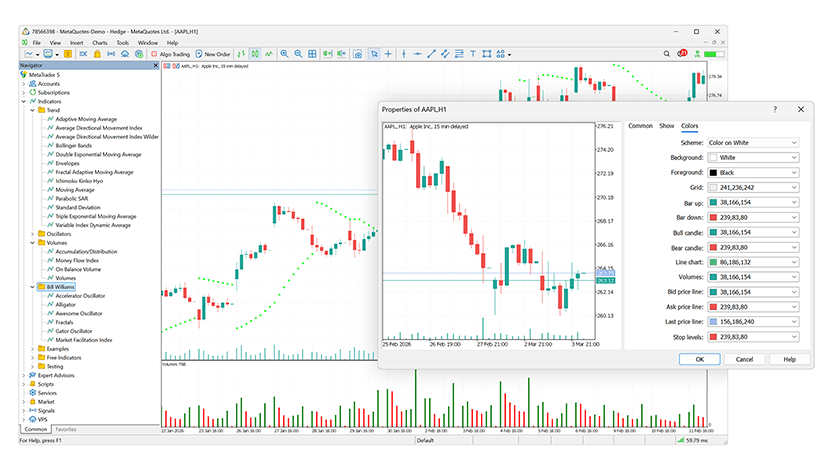Switch to the Common tab in Properties

(640, 126)
